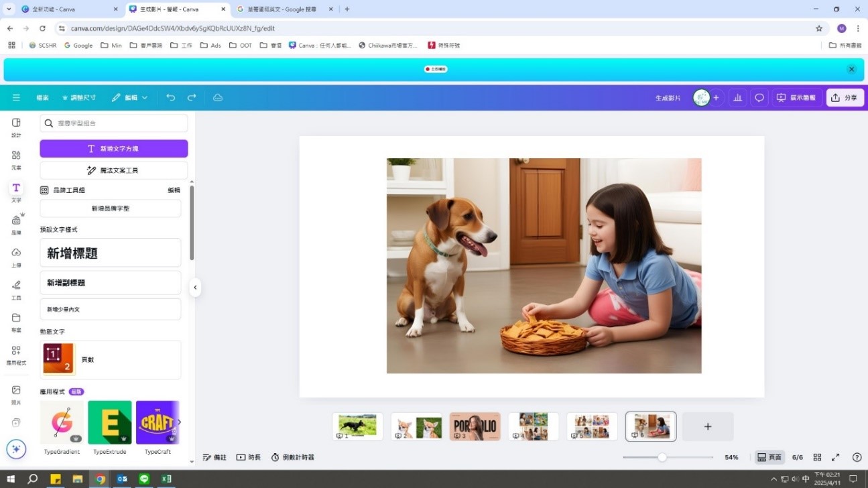Screen dimensions: 868x488
Task: Select the 頁數 dynamic text thumbnail
Action: (x=59, y=359)
